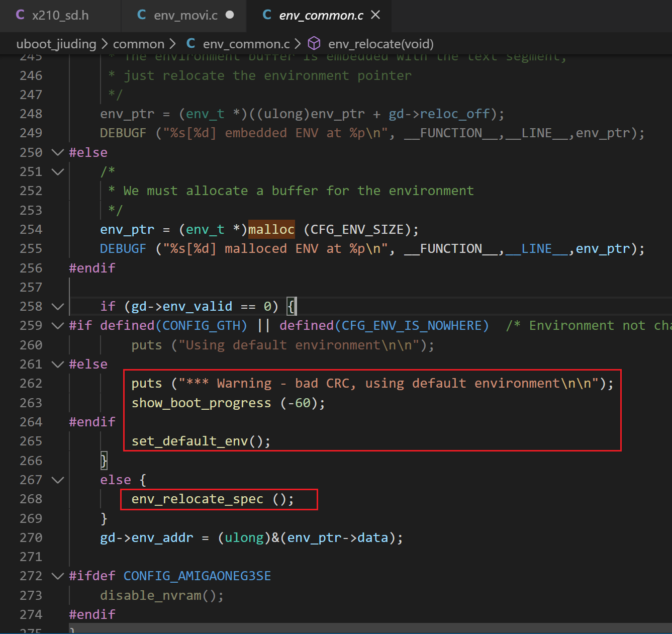This screenshot has width=672, height=634.
Task: Click CONFIG_GTH macro on line 259
Action: point(201,326)
